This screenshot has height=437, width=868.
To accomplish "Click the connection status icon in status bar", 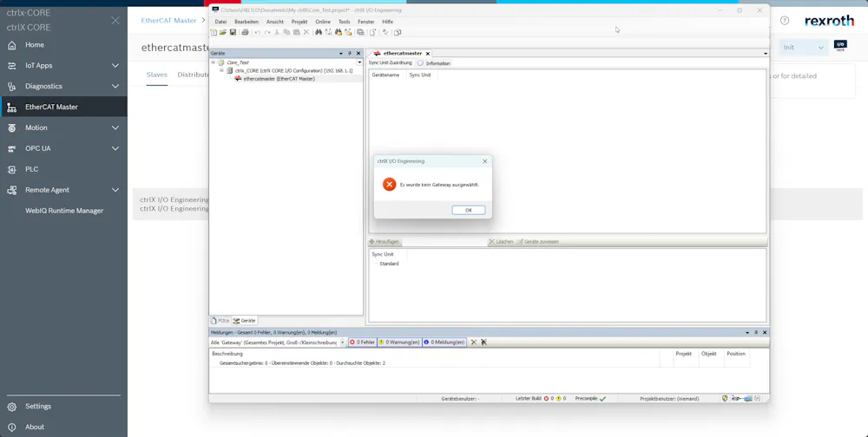I will [x=742, y=398].
